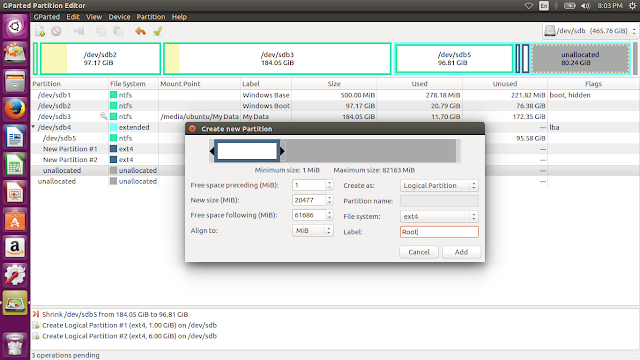Click right resize handle of partition slider
Viewport: 640px width, 360px height.
pyautogui.click(x=282, y=151)
